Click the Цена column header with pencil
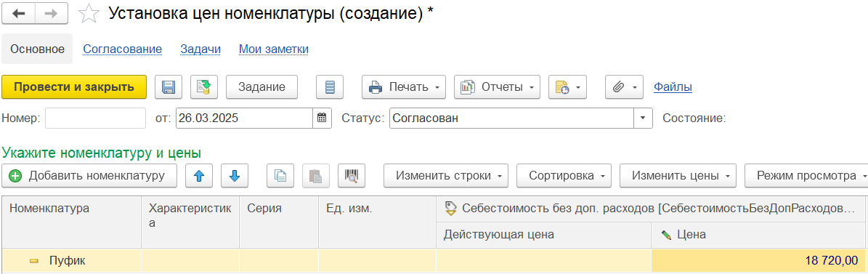Viewport: 868px width, 274px height. [759, 235]
